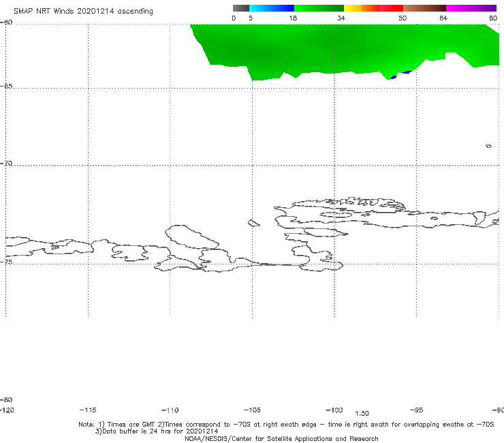Click the title 'SMAP NRT Winds 20201214 ascending'
This screenshot has width=504, height=443.
pyautogui.click(x=83, y=12)
